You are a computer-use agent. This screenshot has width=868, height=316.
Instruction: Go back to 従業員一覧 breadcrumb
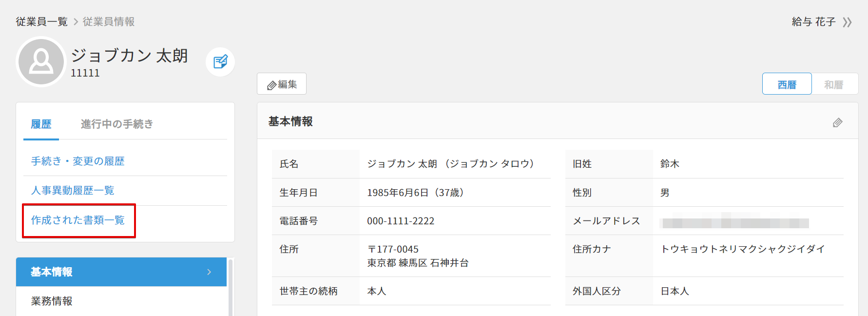[41, 22]
